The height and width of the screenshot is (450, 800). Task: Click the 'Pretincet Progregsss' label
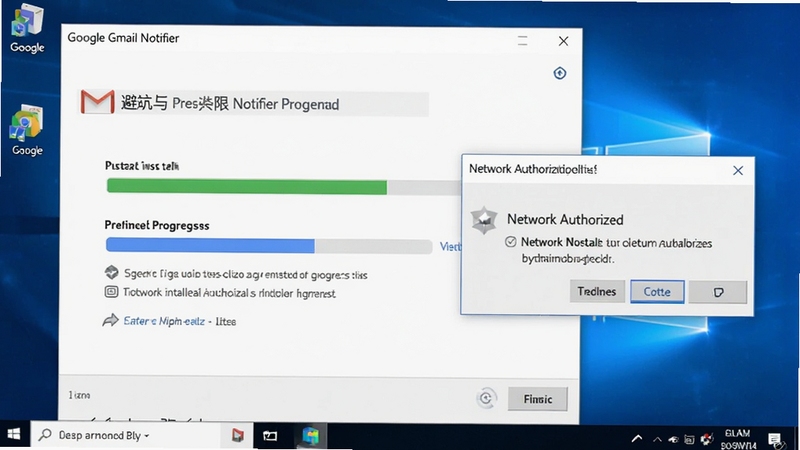tap(157, 225)
